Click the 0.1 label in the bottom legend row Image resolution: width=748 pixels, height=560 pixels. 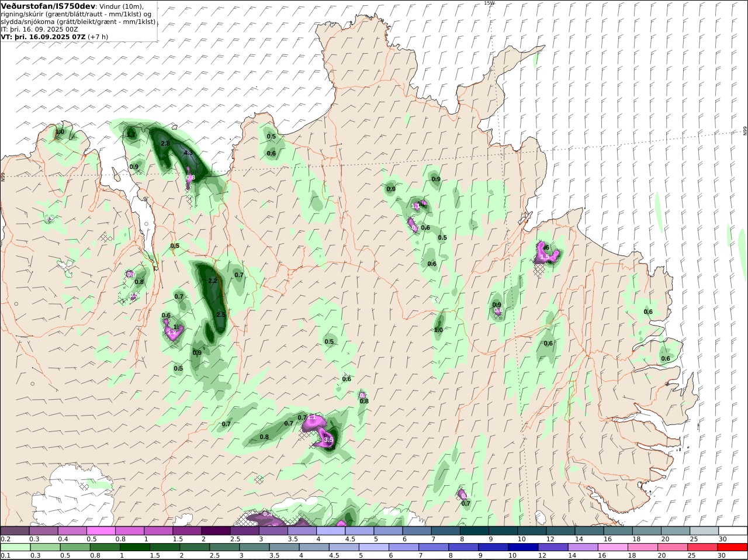click(x=5, y=555)
